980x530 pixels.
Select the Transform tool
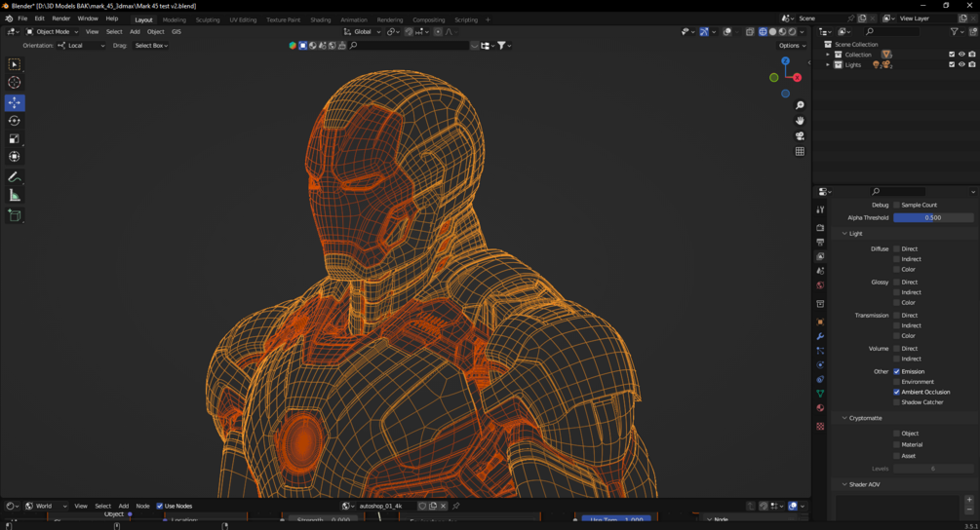15,157
